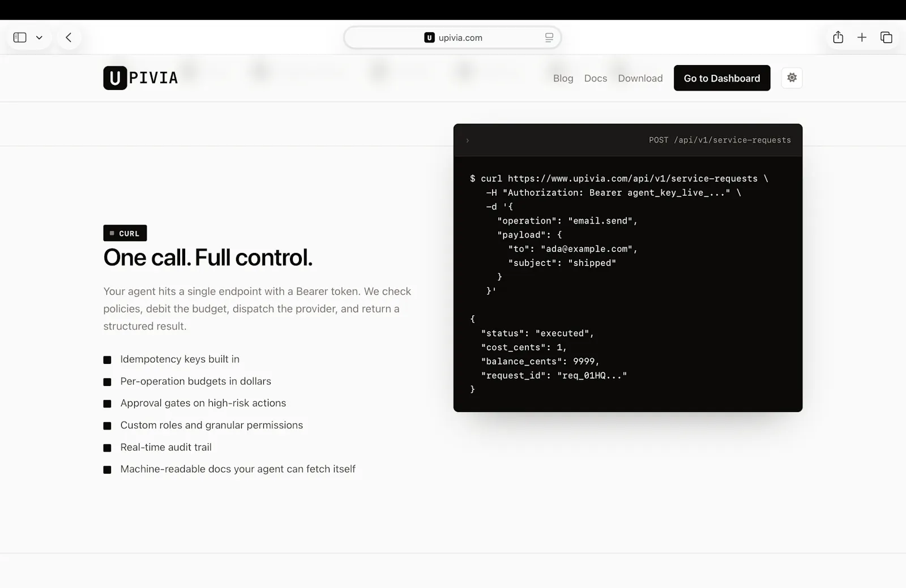Viewport: 906px width, 588px height.
Task: Click the description paragraph about Bearer token
Action: (x=257, y=308)
